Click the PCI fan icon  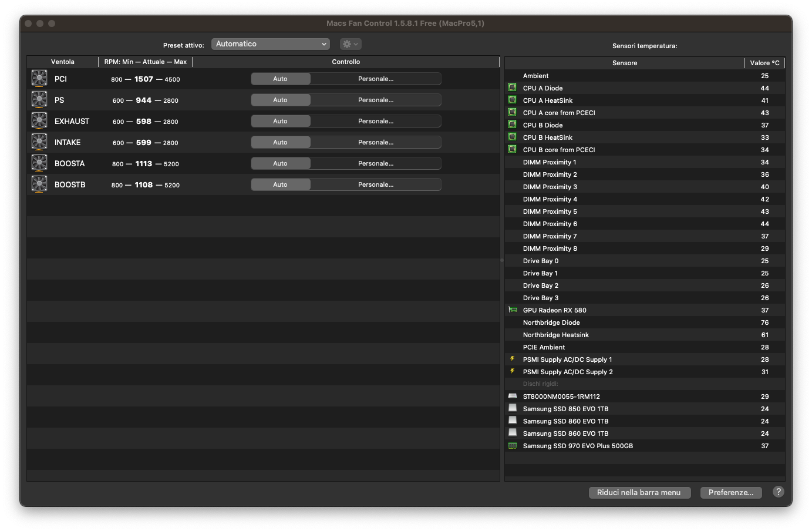[x=39, y=78]
